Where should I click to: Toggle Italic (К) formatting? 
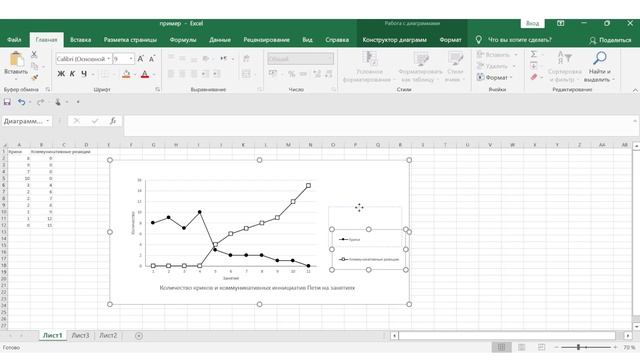tap(72, 74)
